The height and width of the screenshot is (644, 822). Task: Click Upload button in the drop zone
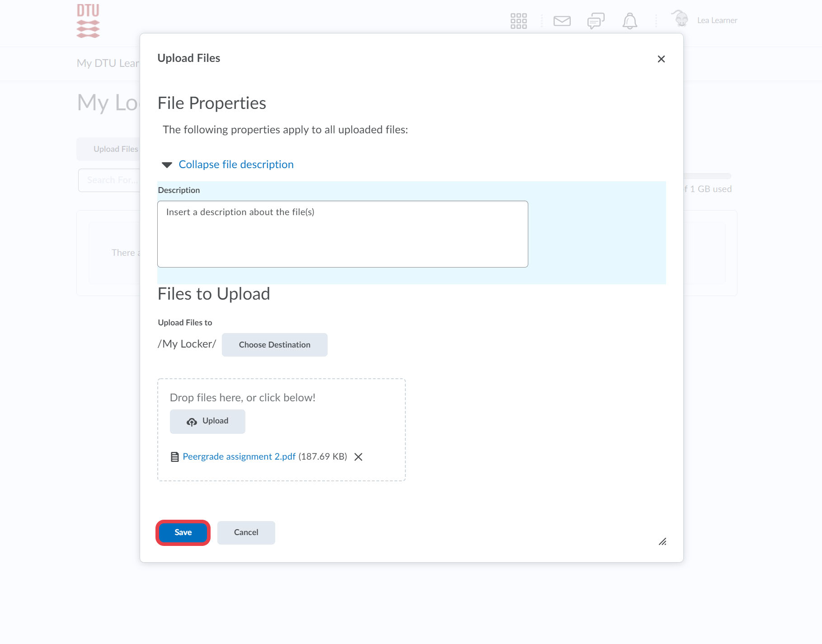click(207, 421)
